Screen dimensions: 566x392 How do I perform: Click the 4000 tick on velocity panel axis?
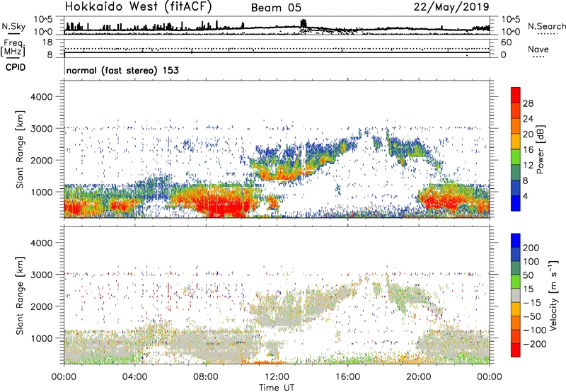pyautogui.click(x=41, y=243)
